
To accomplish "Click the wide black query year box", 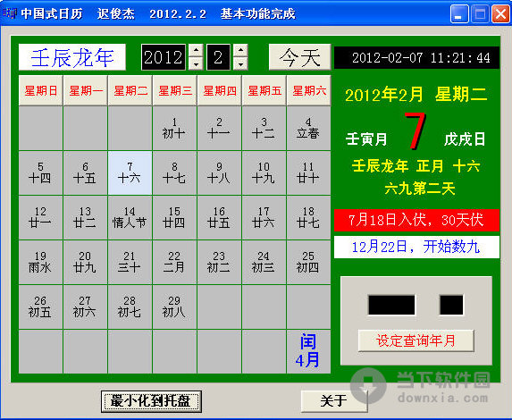I will coord(391,305).
